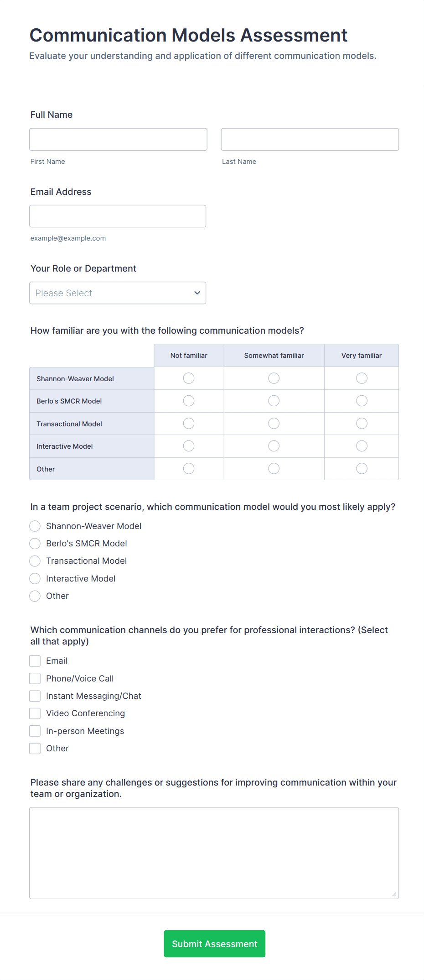424x980 pixels.
Task: Select 'Not familiar' for Shannon-Weaver Model
Action: pos(188,378)
